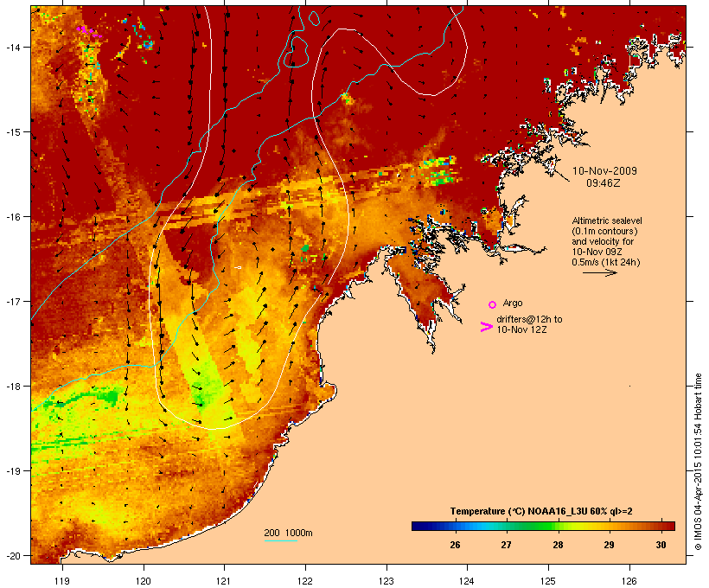709x588 pixels.
Task: Click the dark red end of colorbar
Action: (670, 526)
